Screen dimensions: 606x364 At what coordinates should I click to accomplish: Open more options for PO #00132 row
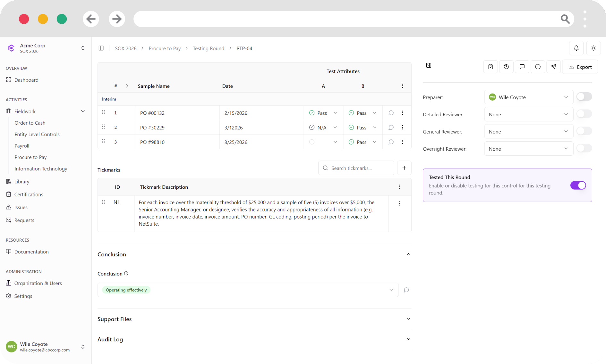[x=403, y=113]
